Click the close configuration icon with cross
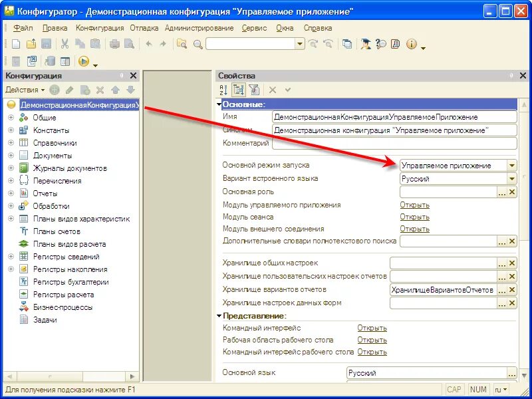 (x=31, y=61)
